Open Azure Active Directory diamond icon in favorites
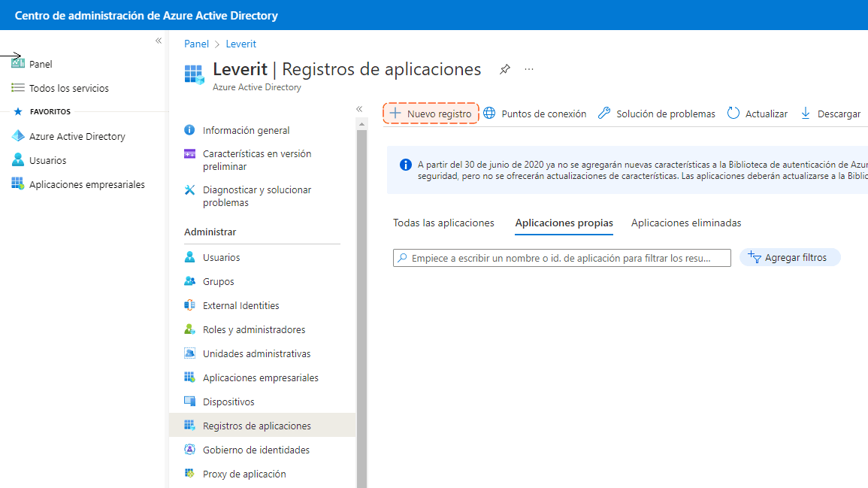Screen dimensions: 868x488 point(18,135)
